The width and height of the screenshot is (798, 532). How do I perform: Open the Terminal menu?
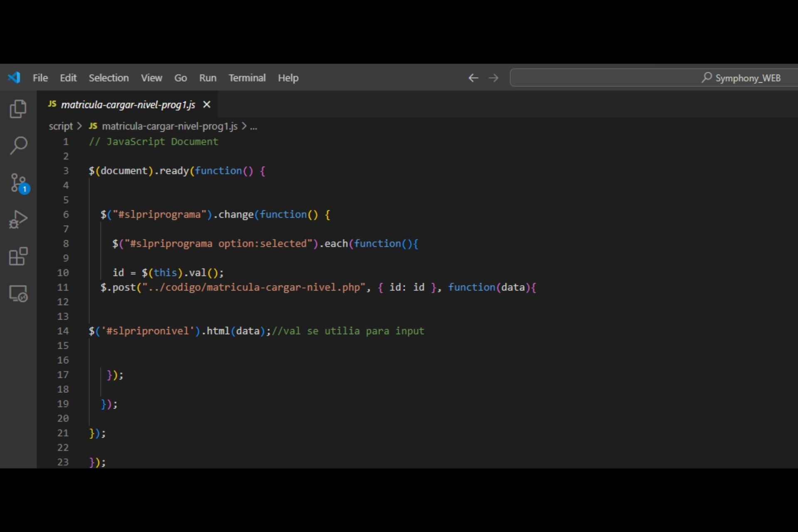coord(247,78)
